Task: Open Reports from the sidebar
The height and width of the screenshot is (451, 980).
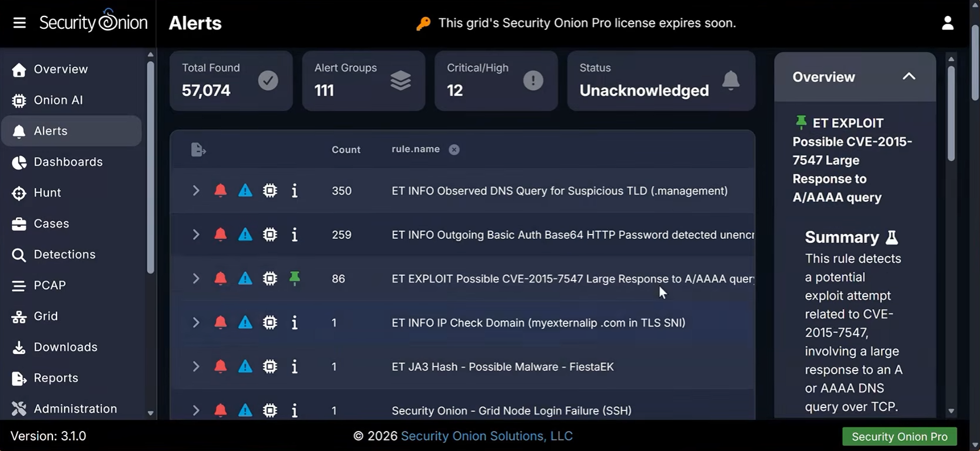Action: pyautogui.click(x=71, y=378)
